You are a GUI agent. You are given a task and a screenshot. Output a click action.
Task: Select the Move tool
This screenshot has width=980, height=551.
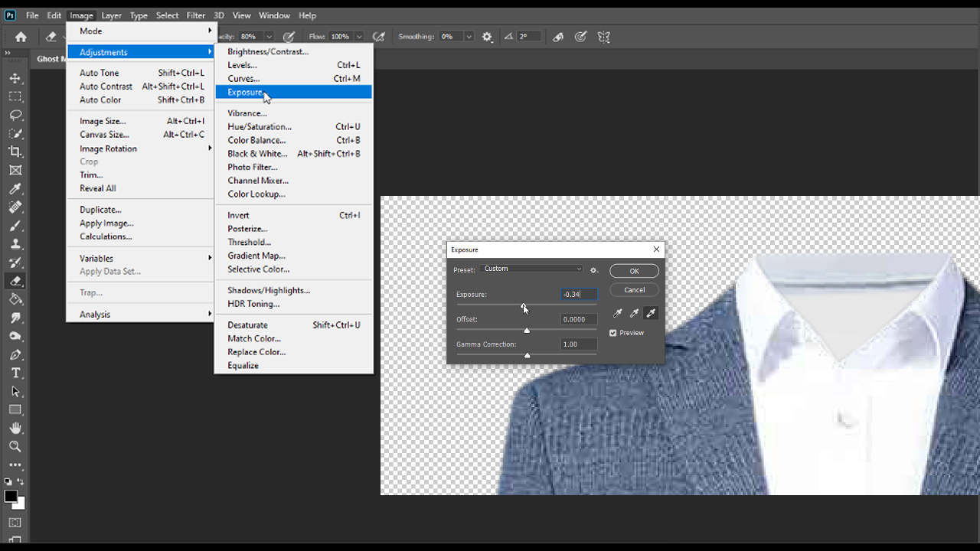pyautogui.click(x=15, y=78)
